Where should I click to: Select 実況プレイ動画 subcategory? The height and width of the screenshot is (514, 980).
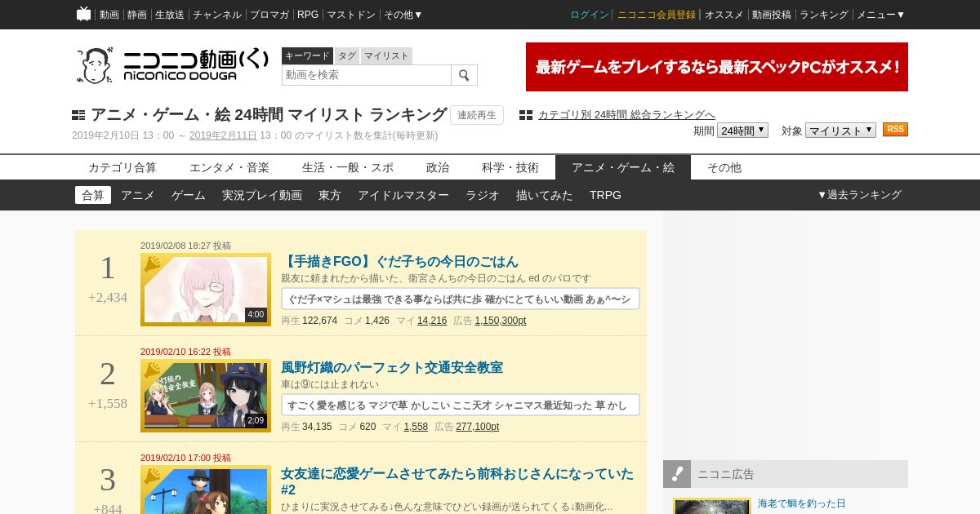click(262, 195)
